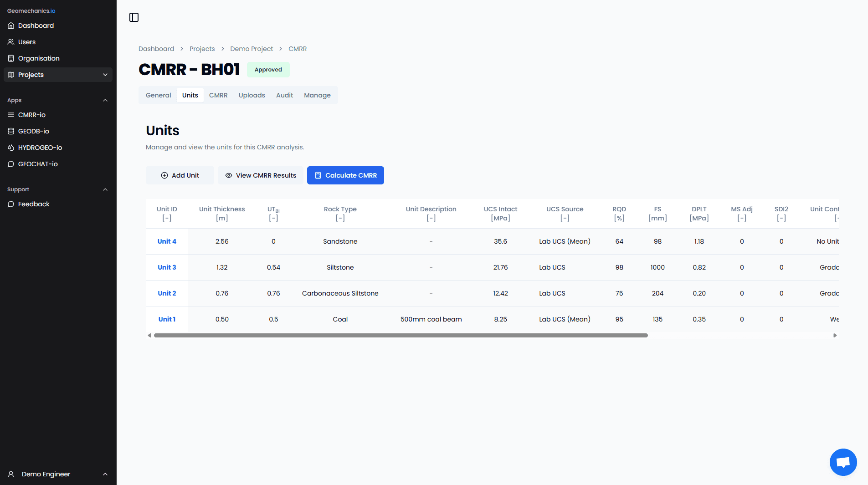Open the GEODB-io database icon
This screenshot has width=868, height=485.
pyautogui.click(x=11, y=131)
